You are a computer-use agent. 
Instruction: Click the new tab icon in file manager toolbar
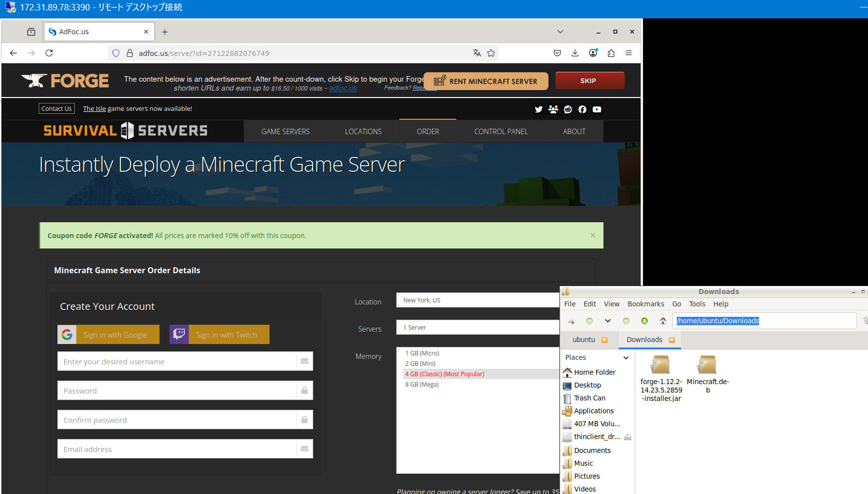571,321
